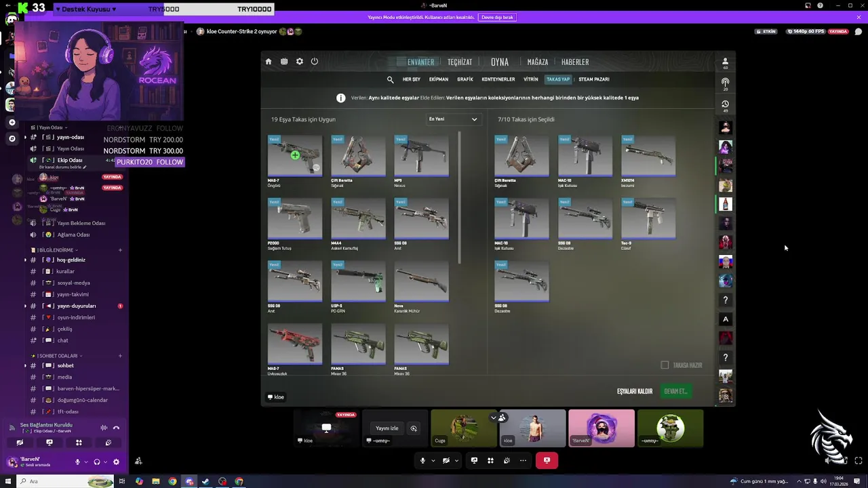Check the Takasa Hazır checkbox

[665, 365]
